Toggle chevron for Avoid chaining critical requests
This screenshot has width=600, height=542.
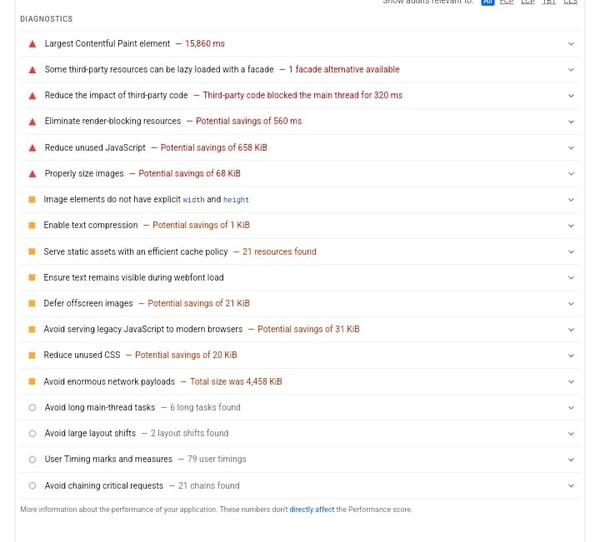point(571,486)
